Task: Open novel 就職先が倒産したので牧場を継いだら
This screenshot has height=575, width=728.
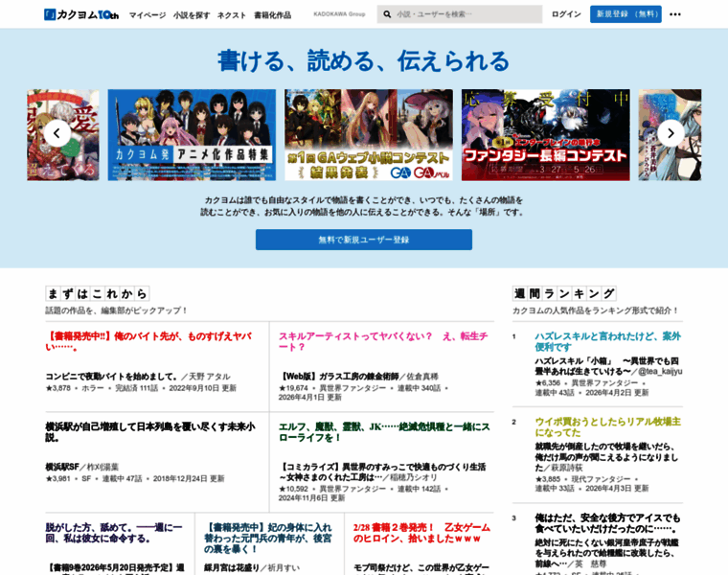Action: click(606, 456)
